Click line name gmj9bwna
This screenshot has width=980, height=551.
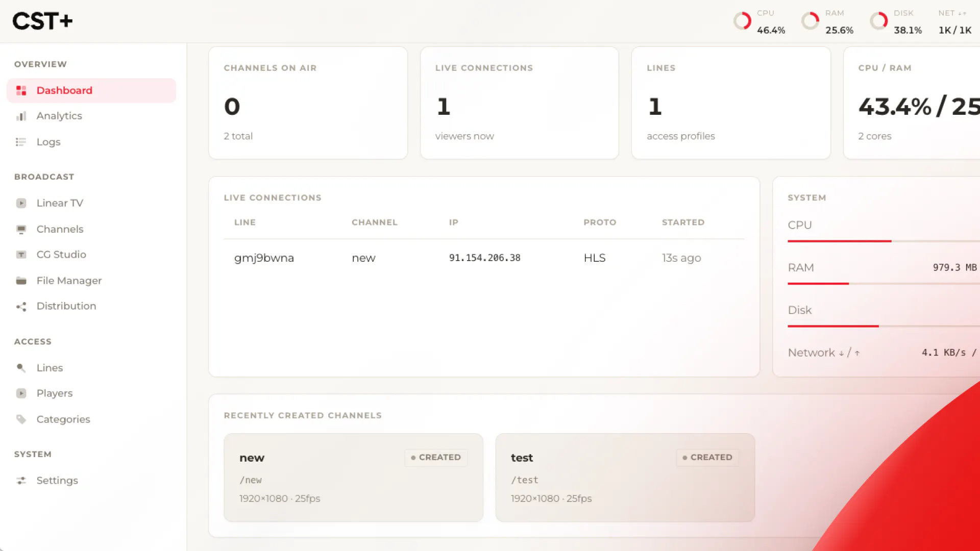(264, 258)
